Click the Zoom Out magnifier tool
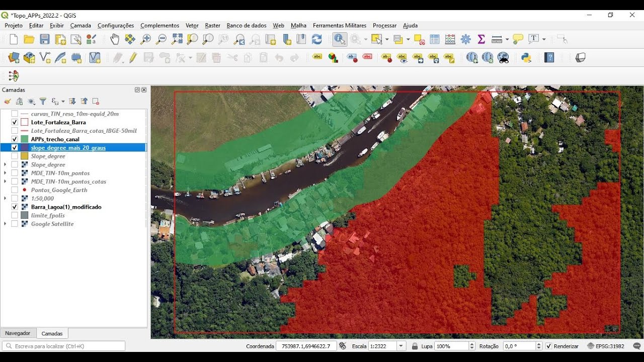Viewport: 644px width, 362px height. pos(162,39)
